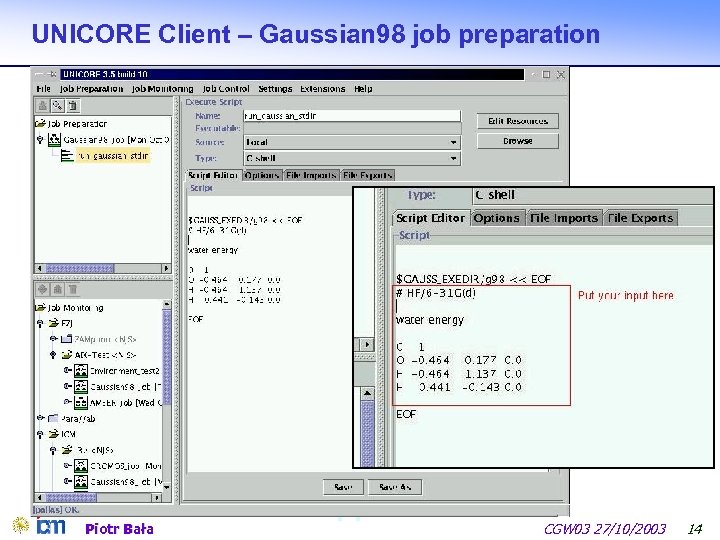Click the AMBER job icon
The height and width of the screenshot is (540, 720).
click(81, 403)
